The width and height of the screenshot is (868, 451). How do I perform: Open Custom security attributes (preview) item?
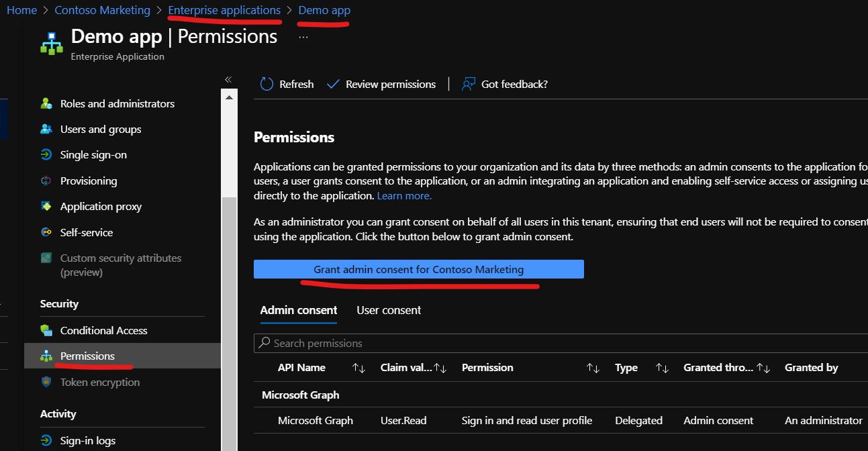click(122, 265)
